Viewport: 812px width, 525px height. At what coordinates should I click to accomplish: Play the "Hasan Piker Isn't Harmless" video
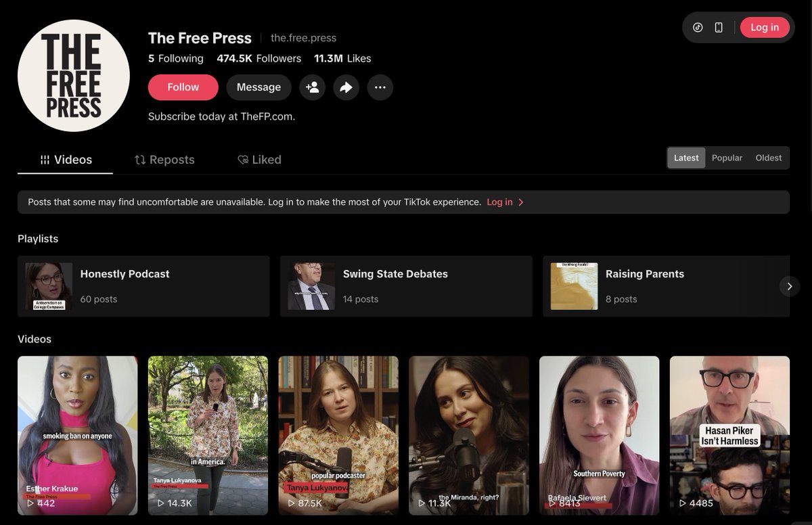pos(729,436)
